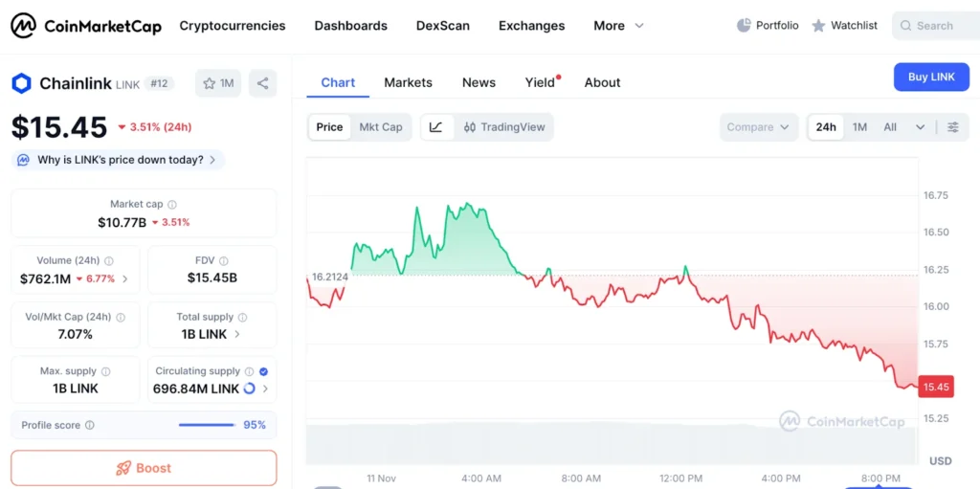980x489 pixels.
Task: Switch to the Markets tab
Action: pyautogui.click(x=408, y=82)
